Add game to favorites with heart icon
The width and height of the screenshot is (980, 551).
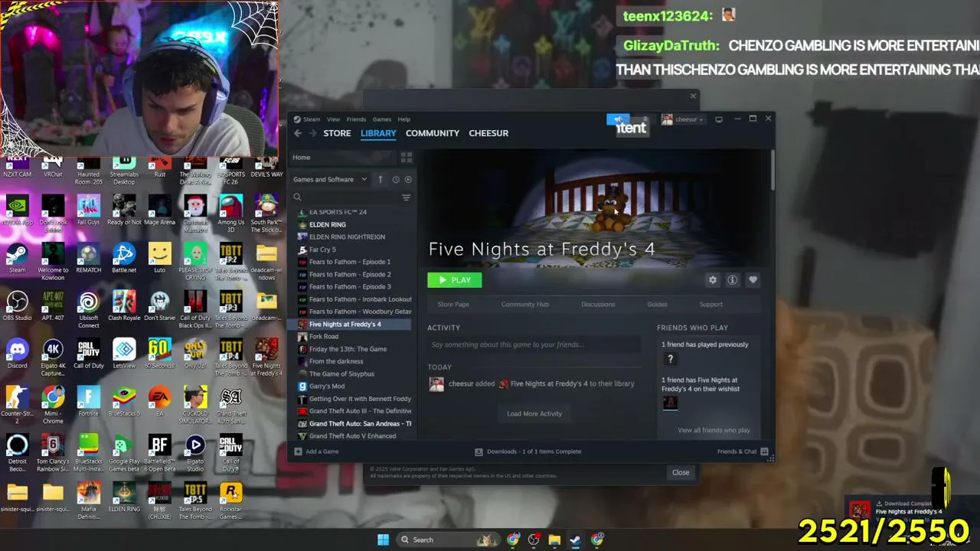coord(753,280)
